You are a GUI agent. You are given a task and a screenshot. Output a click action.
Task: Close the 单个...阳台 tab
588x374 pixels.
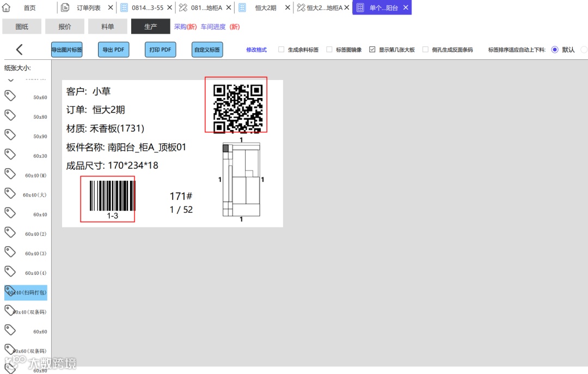pos(406,8)
